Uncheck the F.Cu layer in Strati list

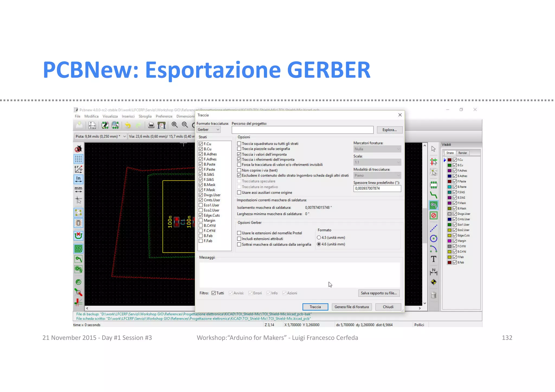(201, 144)
